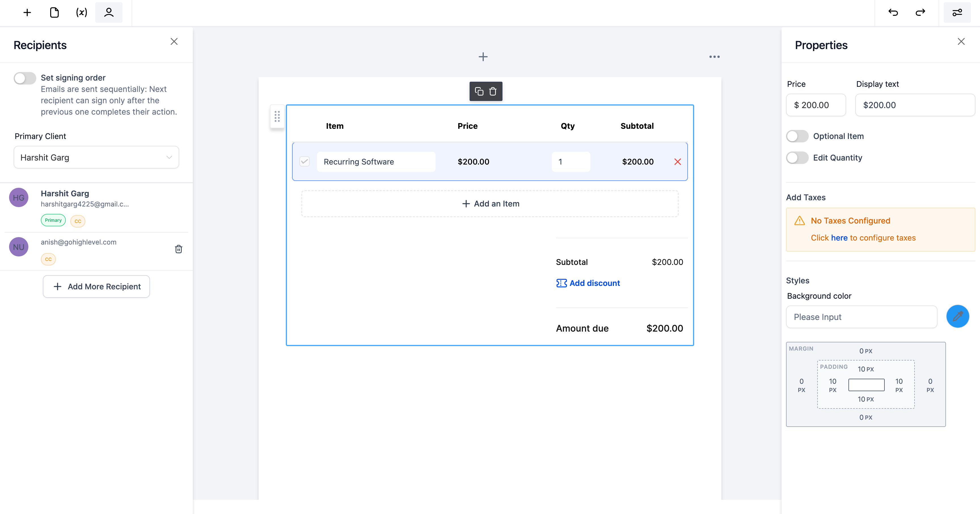Toggle the Recurring Software row checkbox
The width and height of the screenshot is (980, 514).
coord(304,162)
